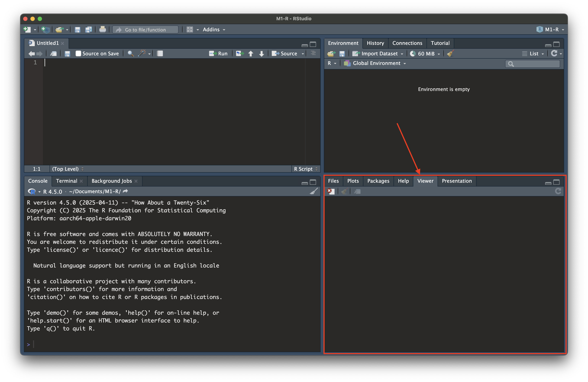Show Viewer content in a new window
The width and height of the screenshot is (588, 382).
(357, 191)
